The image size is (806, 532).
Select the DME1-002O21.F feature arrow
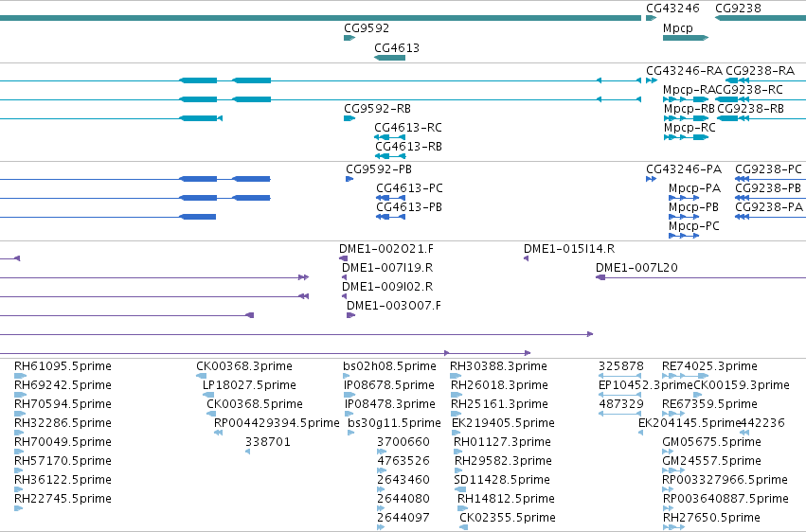[344, 258]
